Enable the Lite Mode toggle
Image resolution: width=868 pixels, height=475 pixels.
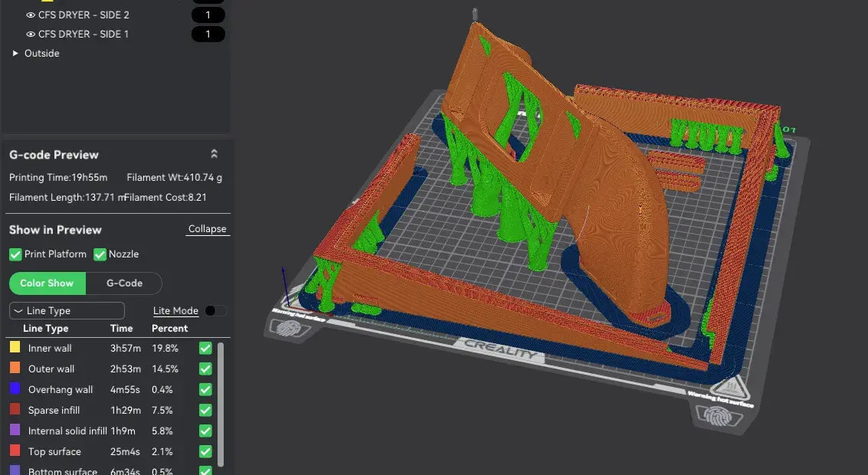click(215, 310)
